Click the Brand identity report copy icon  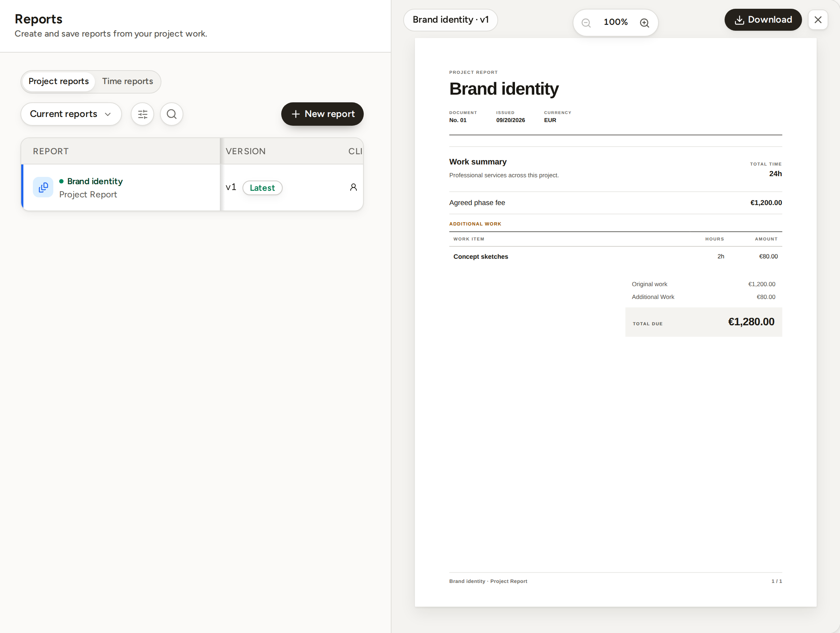[x=43, y=187]
